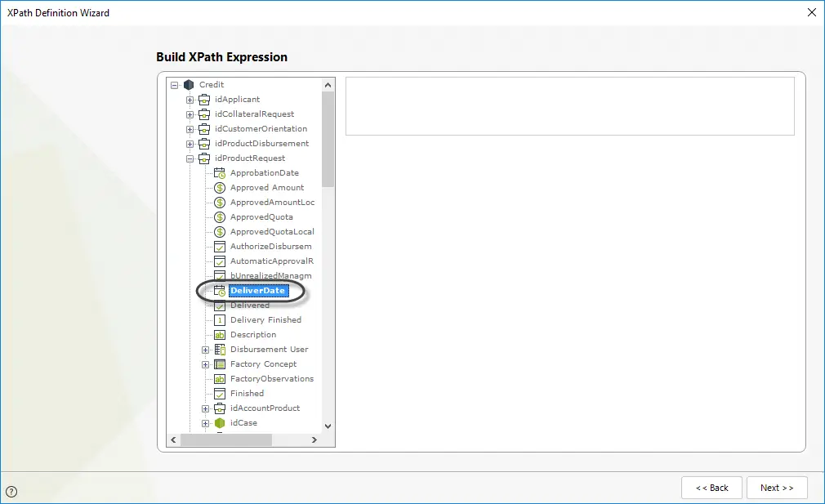The width and height of the screenshot is (825, 504).
Task: Click the idCase green cube icon
Action: [x=220, y=423]
